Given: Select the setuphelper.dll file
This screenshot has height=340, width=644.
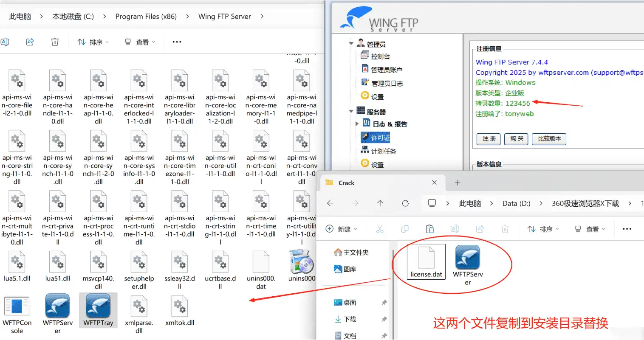Looking at the screenshot, I should [139, 270].
